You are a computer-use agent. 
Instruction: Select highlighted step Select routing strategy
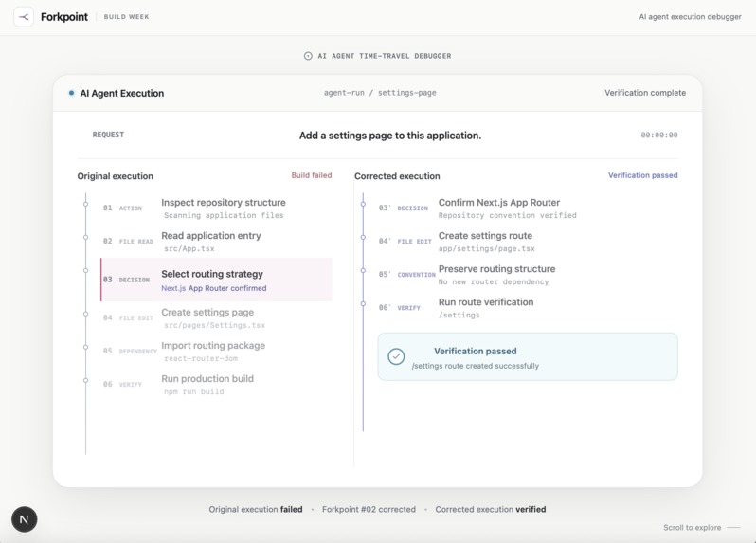(x=216, y=280)
